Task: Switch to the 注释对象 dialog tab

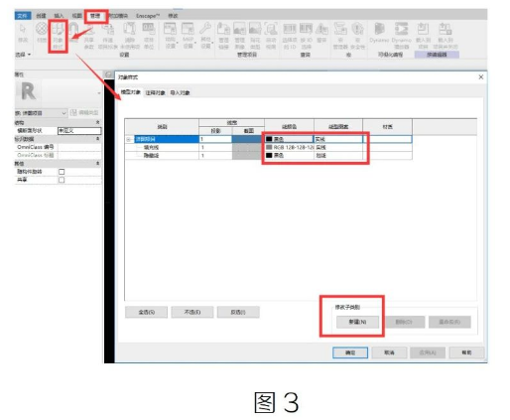Action: tap(156, 92)
